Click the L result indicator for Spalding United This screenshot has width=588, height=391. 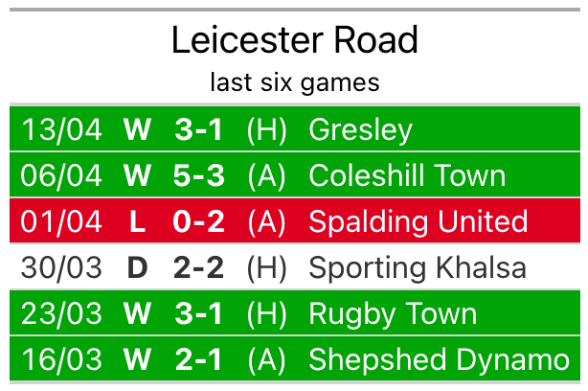(x=138, y=221)
